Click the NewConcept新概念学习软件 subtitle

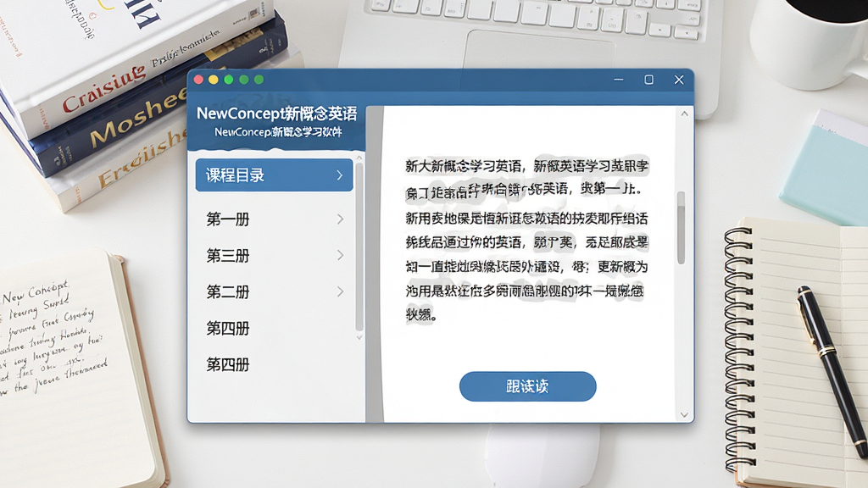point(278,132)
